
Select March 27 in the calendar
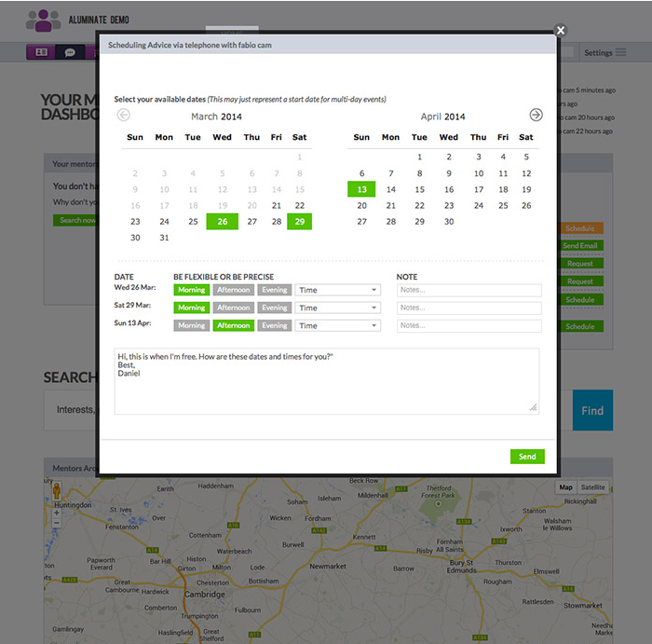(251, 222)
